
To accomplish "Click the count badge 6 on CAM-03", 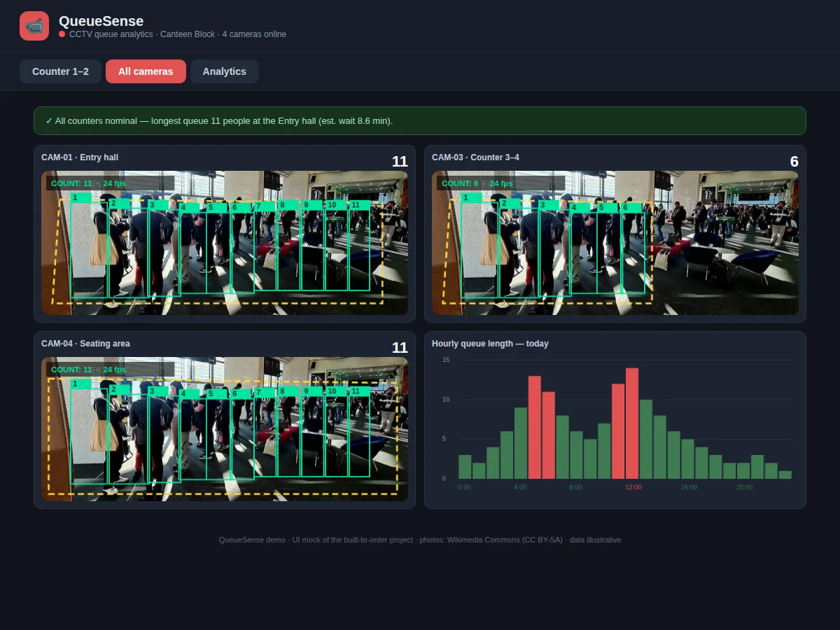I will point(794,162).
